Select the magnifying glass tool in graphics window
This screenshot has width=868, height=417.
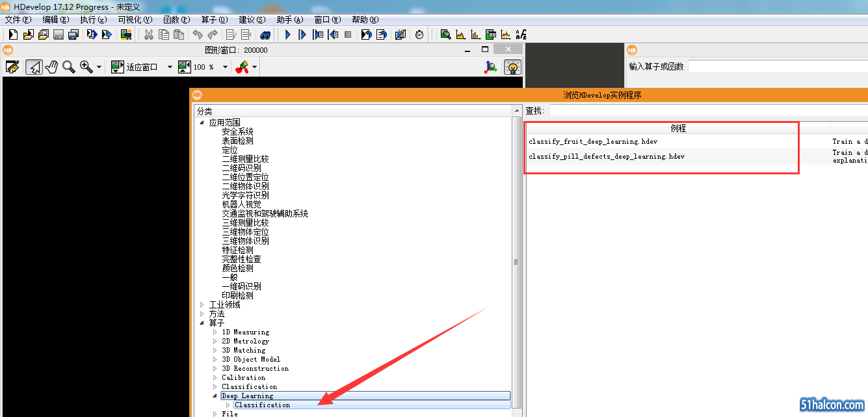68,67
